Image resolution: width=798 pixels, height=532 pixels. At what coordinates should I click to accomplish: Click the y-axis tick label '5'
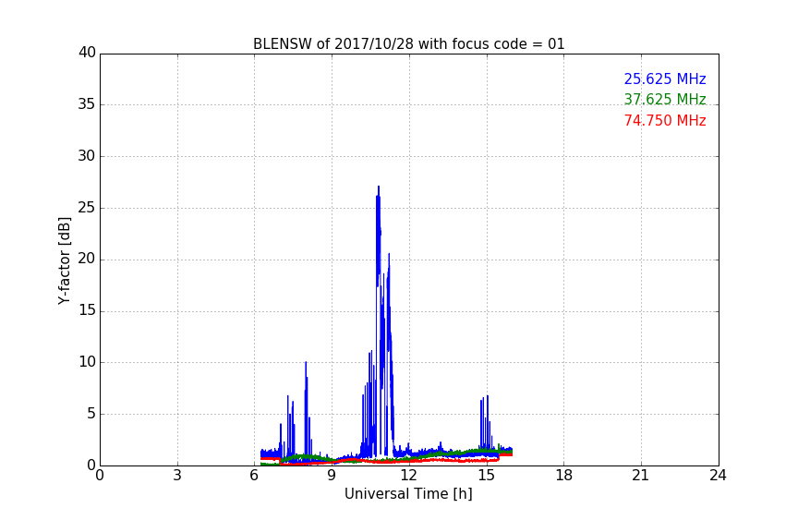(x=91, y=414)
